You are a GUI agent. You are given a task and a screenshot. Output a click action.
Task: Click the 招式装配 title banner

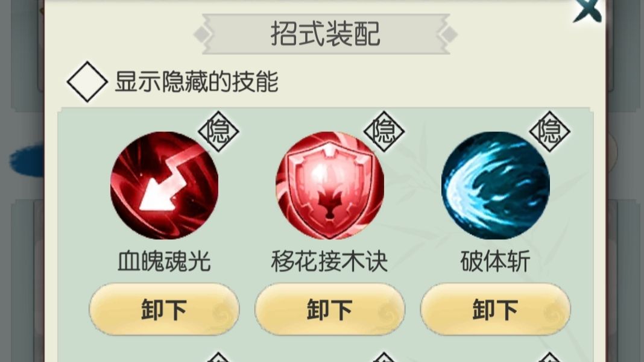pos(326,34)
